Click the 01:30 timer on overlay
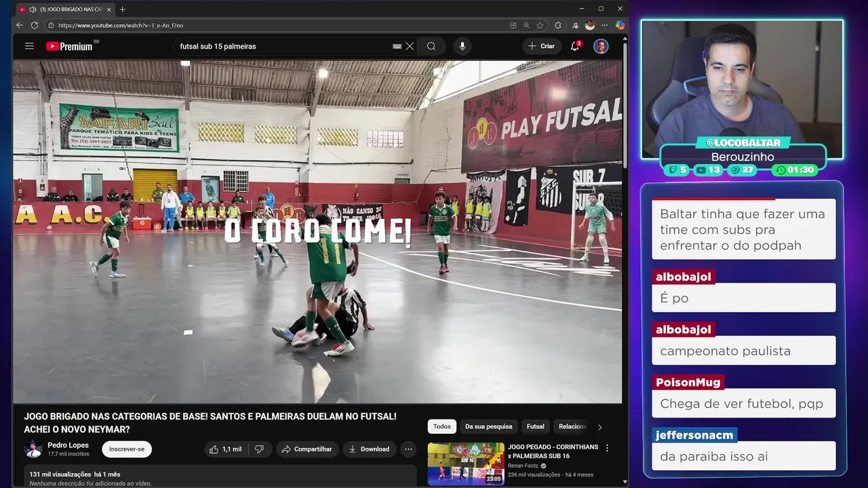The image size is (868, 488). click(x=795, y=170)
